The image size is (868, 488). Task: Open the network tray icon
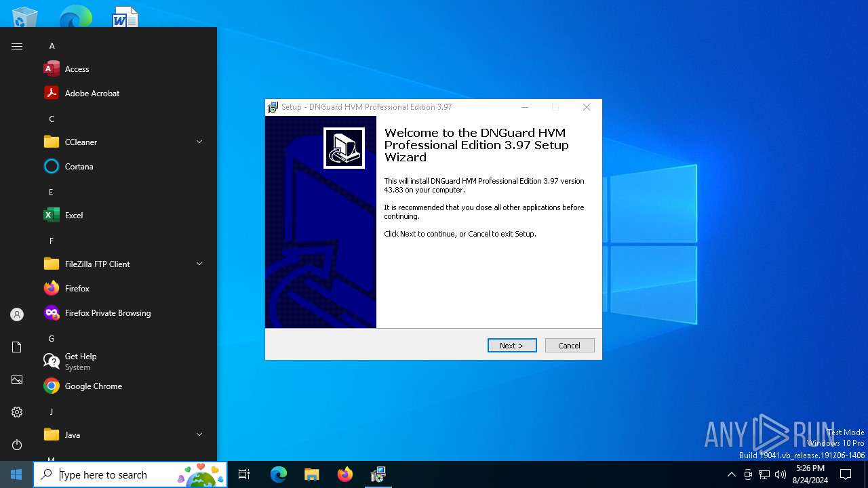point(764,474)
